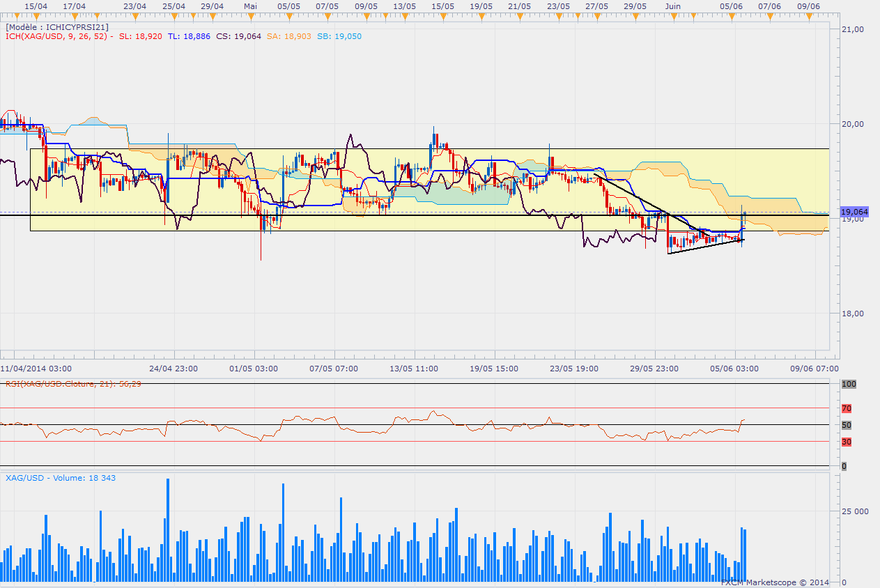Click the 09/06 07:00 time label

click(815, 369)
